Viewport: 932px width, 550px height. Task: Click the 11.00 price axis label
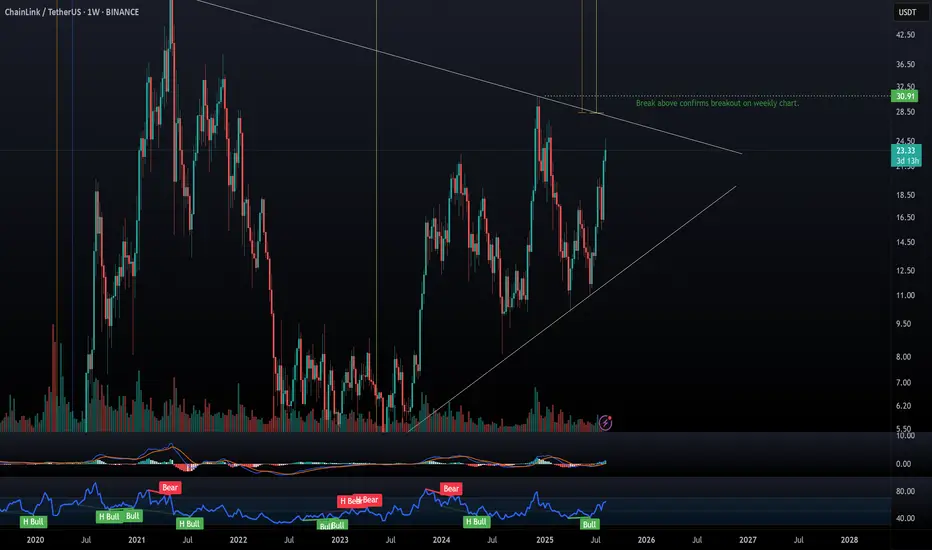point(905,296)
